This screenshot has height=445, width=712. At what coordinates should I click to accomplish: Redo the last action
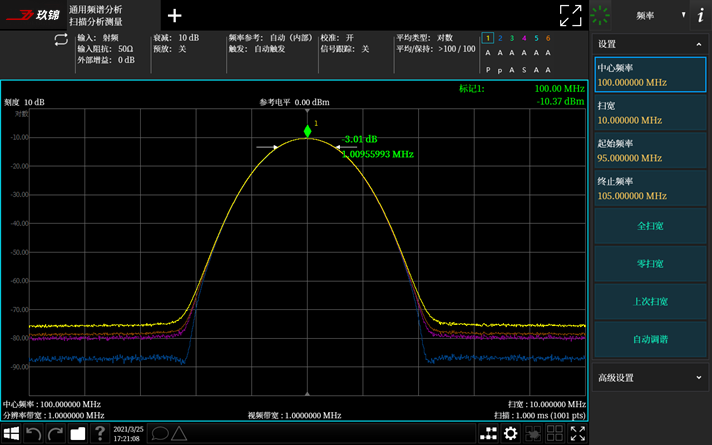(55, 433)
